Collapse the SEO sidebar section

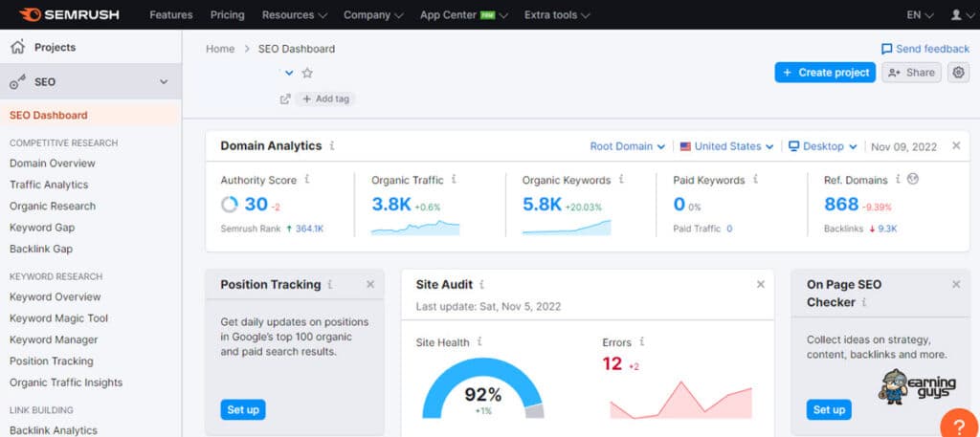pos(164,82)
